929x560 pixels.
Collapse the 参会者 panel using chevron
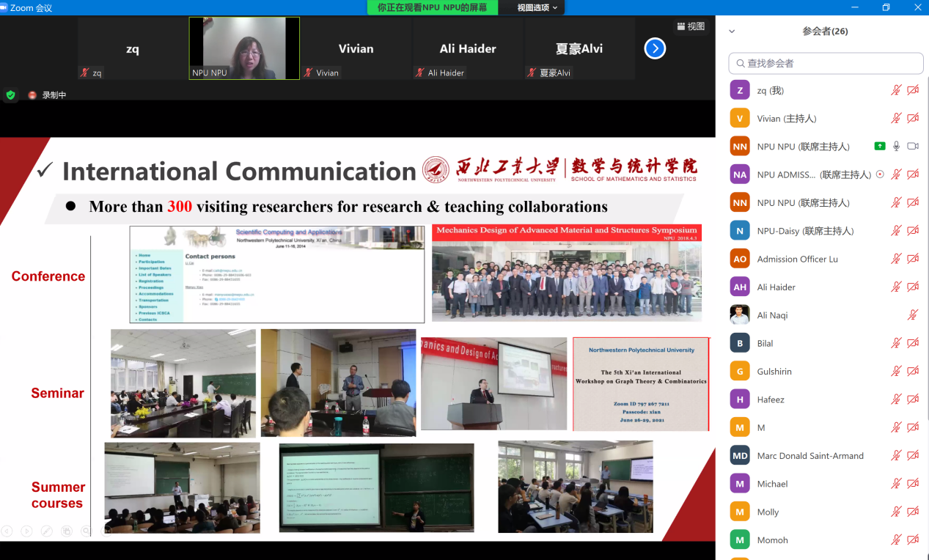point(732,32)
